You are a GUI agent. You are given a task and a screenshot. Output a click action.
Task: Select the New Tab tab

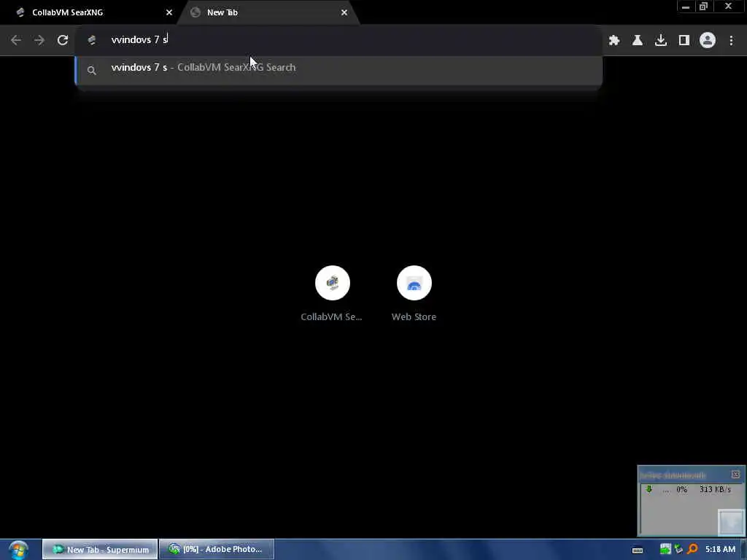[x=267, y=12]
